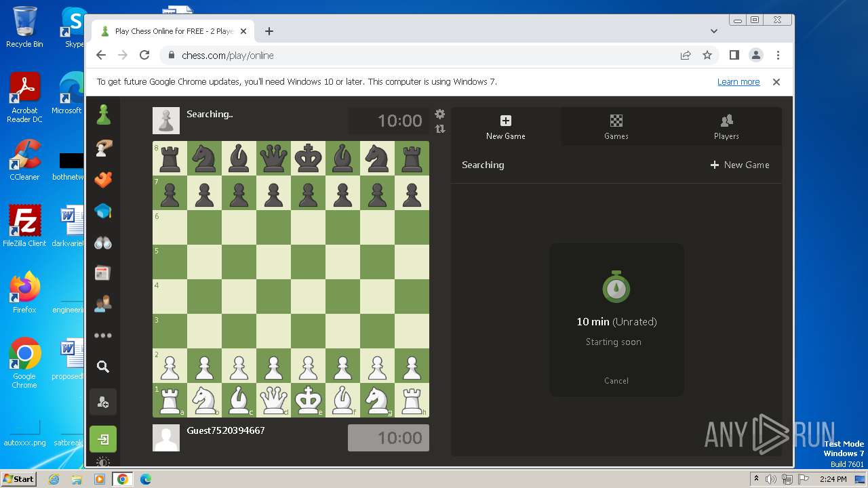
Task: Click the opponent avatar next to Searching
Action: (x=166, y=121)
